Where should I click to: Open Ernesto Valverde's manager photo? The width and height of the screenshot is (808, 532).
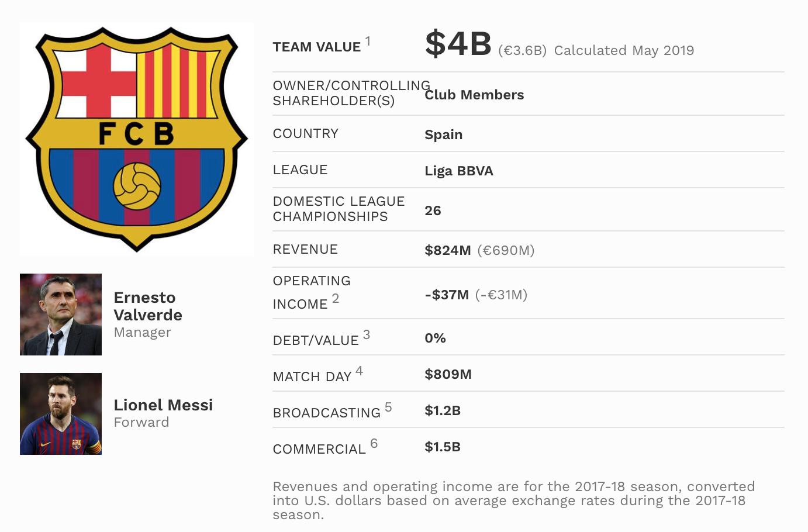point(61,315)
